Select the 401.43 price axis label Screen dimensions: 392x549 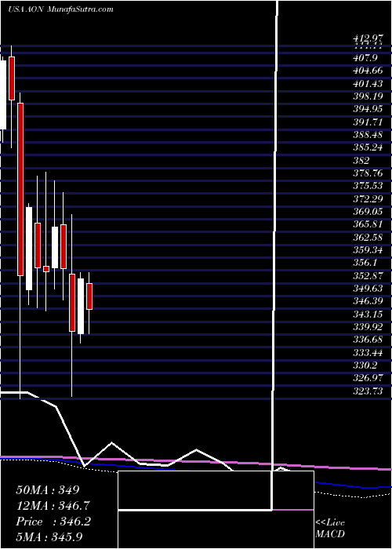pyautogui.click(x=368, y=82)
